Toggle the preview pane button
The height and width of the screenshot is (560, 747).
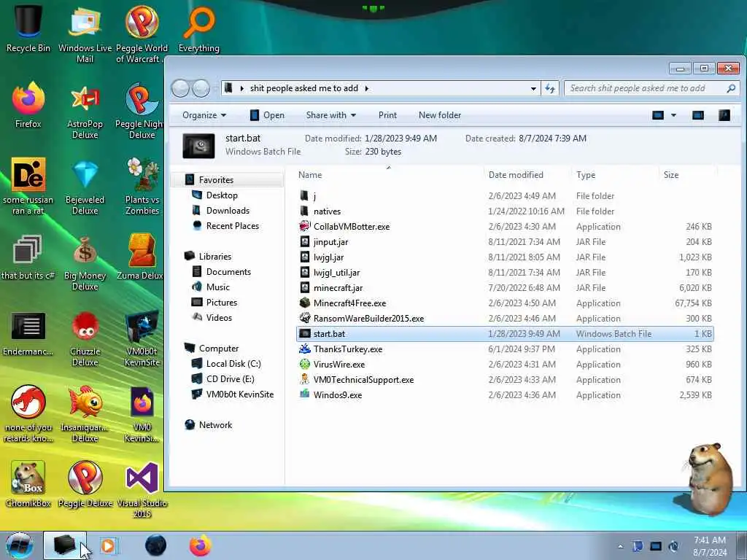coord(698,115)
